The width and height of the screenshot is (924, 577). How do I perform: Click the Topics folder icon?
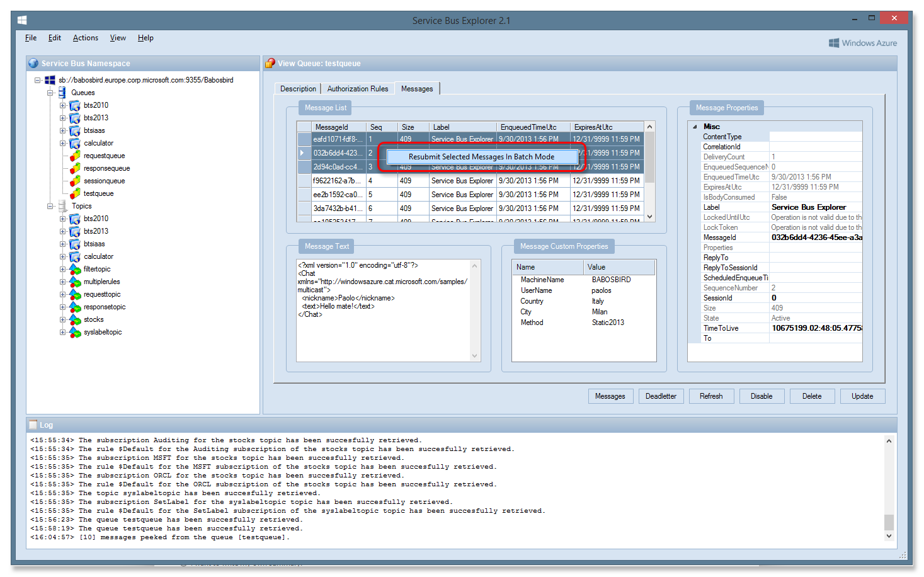tap(62, 206)
